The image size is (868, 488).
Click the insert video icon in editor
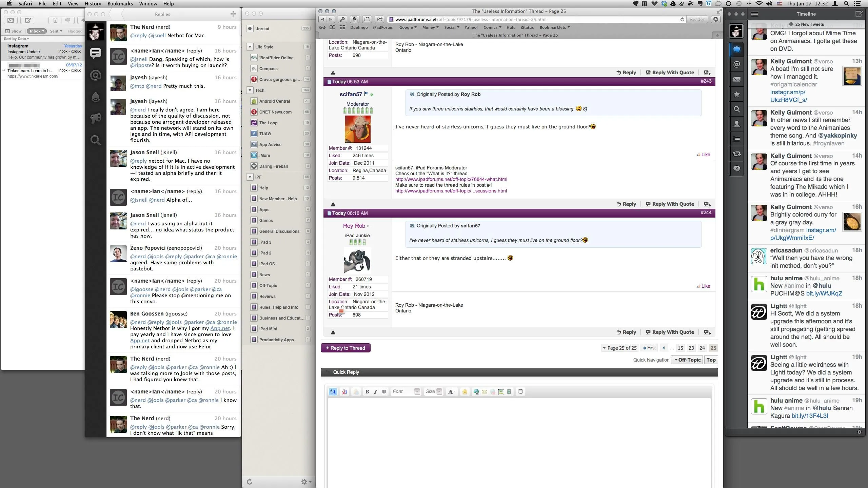pyautogui.click(x=509, y=392)
